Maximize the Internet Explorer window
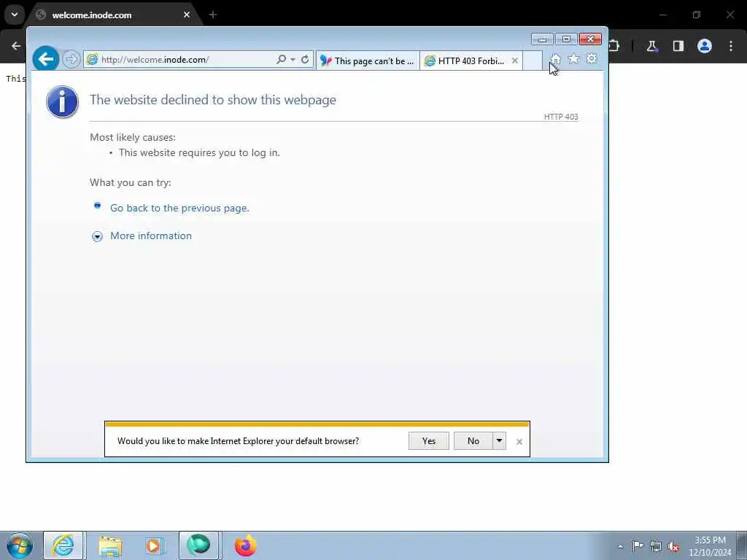The height and width of the screenshot is (560, 747). (566, 39)
